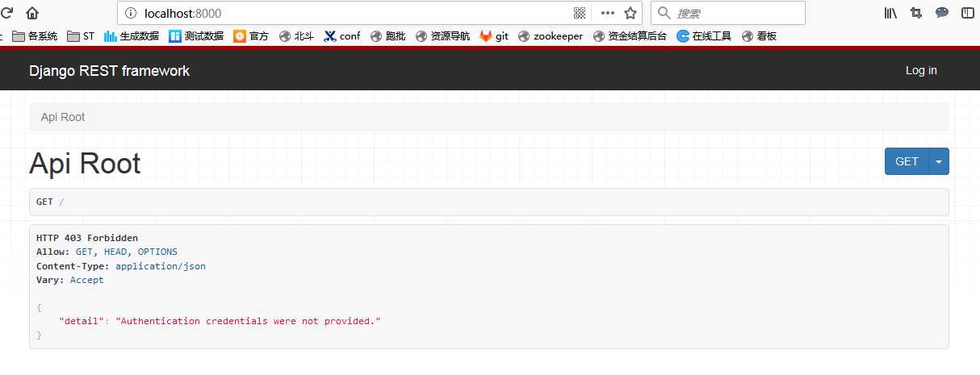Click the Django REST framework brand link

click(109, 71)
